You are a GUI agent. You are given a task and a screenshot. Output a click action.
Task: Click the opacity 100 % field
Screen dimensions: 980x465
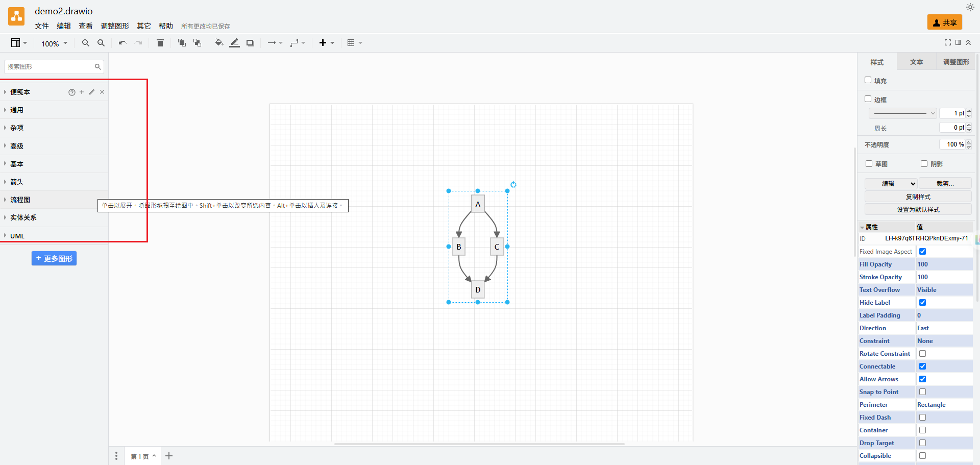coord(952,145)
